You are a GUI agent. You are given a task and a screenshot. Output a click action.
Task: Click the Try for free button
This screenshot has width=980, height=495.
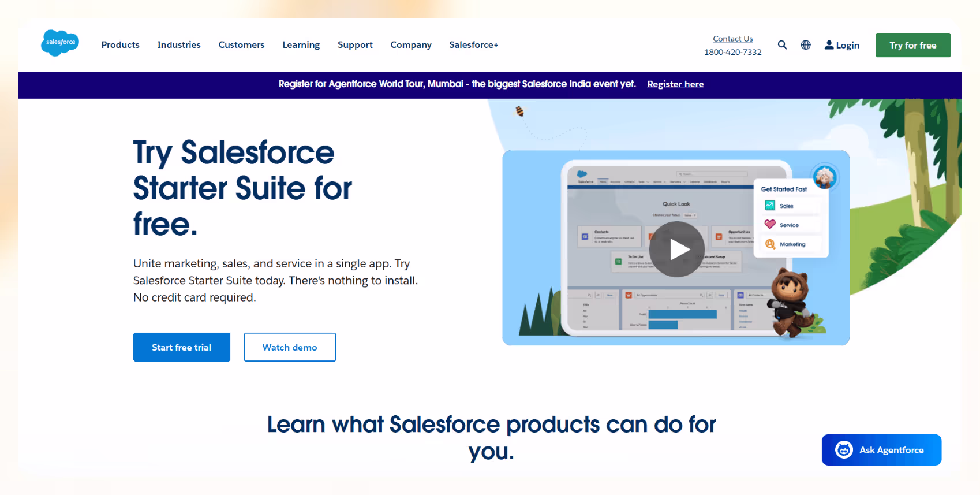pos(913,45)
